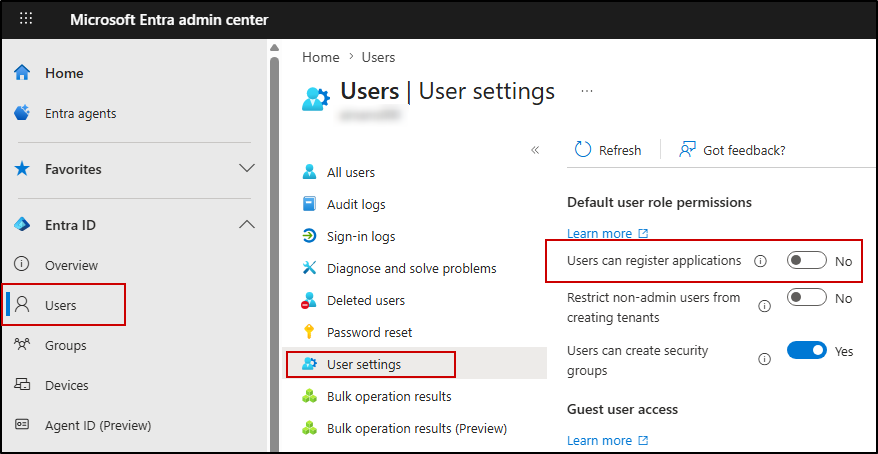Go to Users breadcrumb link
Viewport: 878px width, 454px height.
[379, 57]
